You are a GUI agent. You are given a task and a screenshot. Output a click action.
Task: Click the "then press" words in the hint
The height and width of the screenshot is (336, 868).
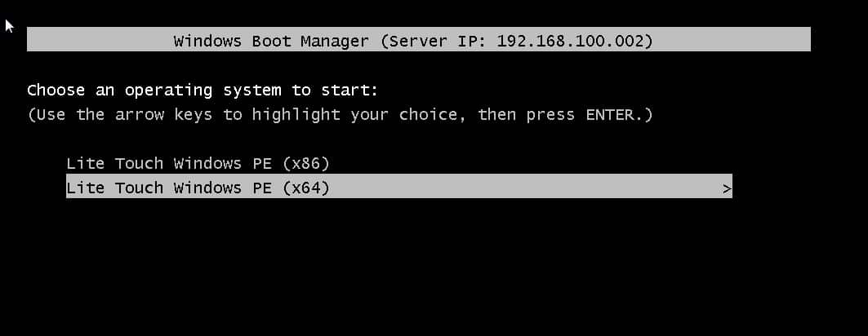[526, 115]
